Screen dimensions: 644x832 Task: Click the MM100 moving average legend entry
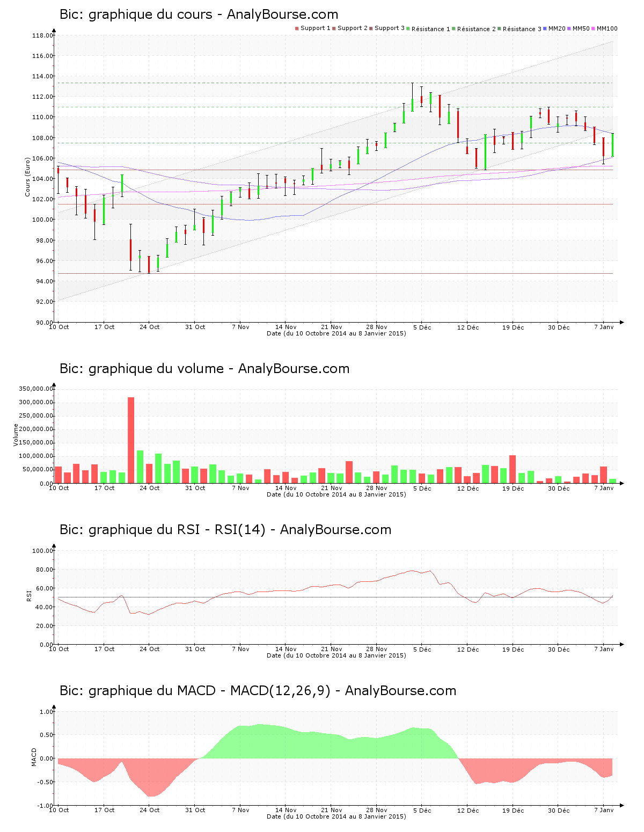(x=605, y=28)
